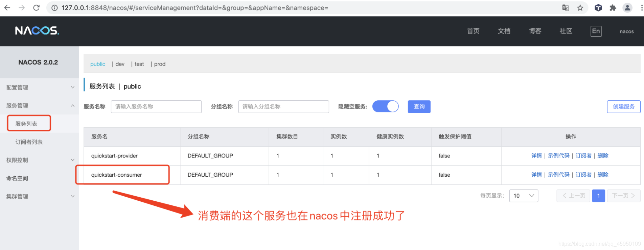Click the browser address bar URL
This screenshot has width=644, height=250.
[195, 8]
